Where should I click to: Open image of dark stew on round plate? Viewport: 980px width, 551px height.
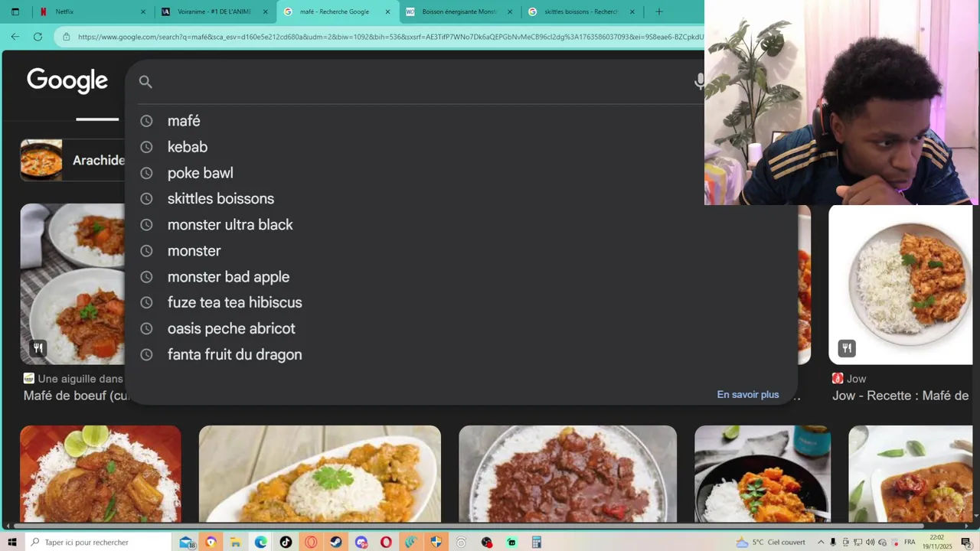point(567,474)
